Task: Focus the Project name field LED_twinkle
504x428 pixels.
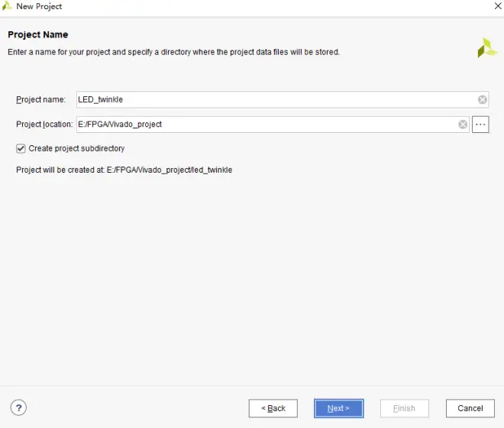Action: click(x=276, y=100)
